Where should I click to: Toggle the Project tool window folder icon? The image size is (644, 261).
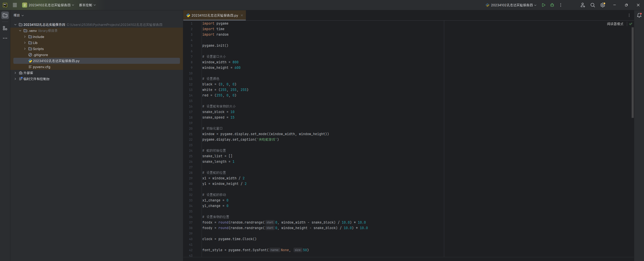tap(5, 15)
